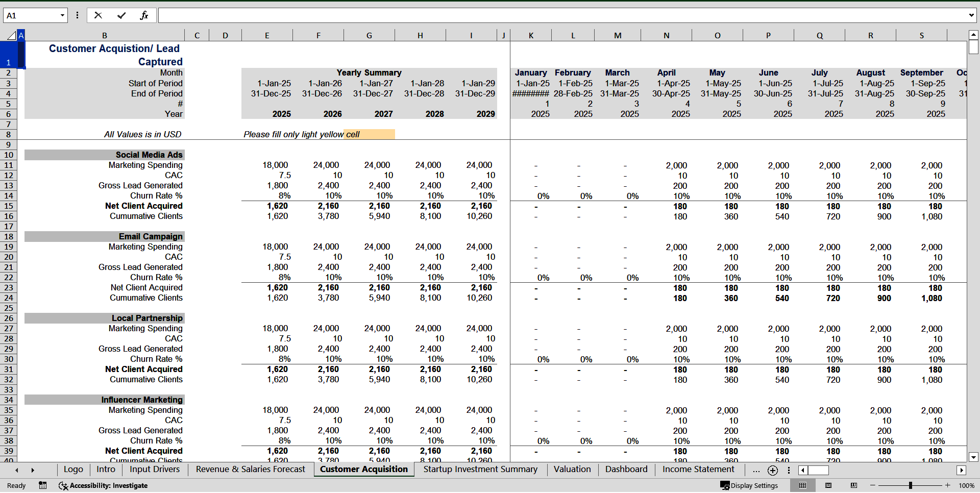Screen dimensions: 980x493
Task: Open the Insert Function fx dialog
Action: point(144,15)
